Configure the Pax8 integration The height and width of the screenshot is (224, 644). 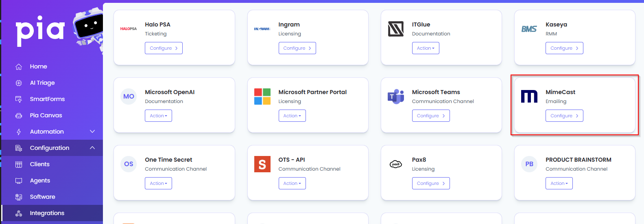431,183
